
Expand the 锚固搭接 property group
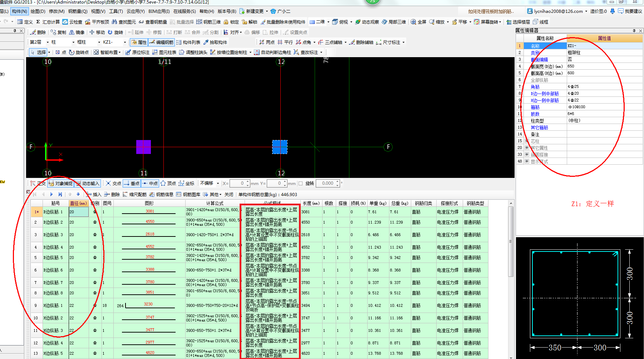pyautogui.click(x=527, y=154)
